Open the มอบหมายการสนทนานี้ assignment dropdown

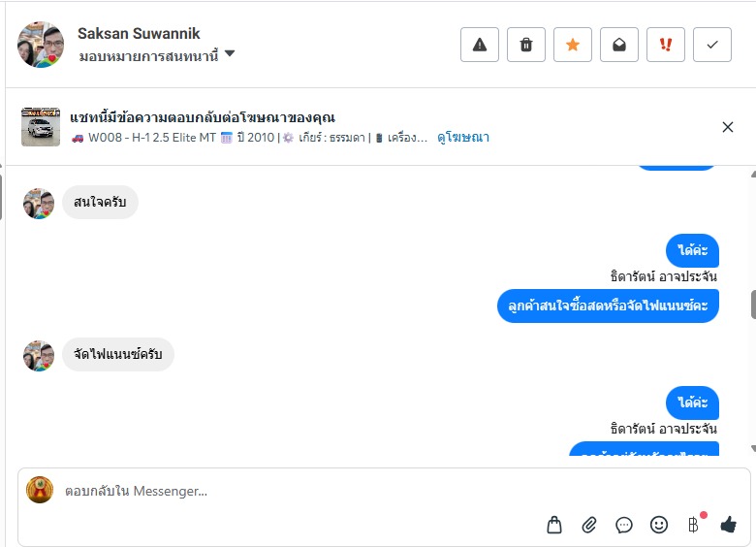pos(157,55)
